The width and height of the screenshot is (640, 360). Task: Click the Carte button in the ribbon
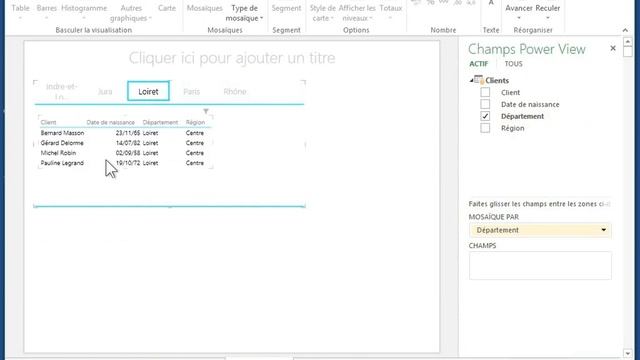pyautogui.click(x=167, y=8)
